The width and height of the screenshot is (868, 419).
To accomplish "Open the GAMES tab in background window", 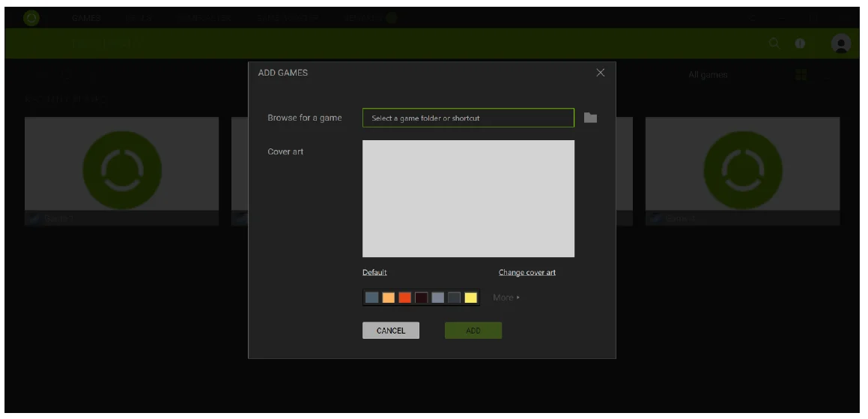I will [86, 18].
